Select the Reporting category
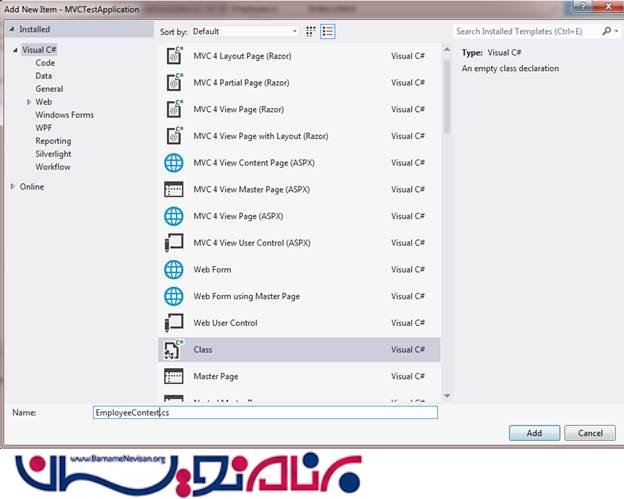Viewport: 624px width, 499px height. (53, 141)
